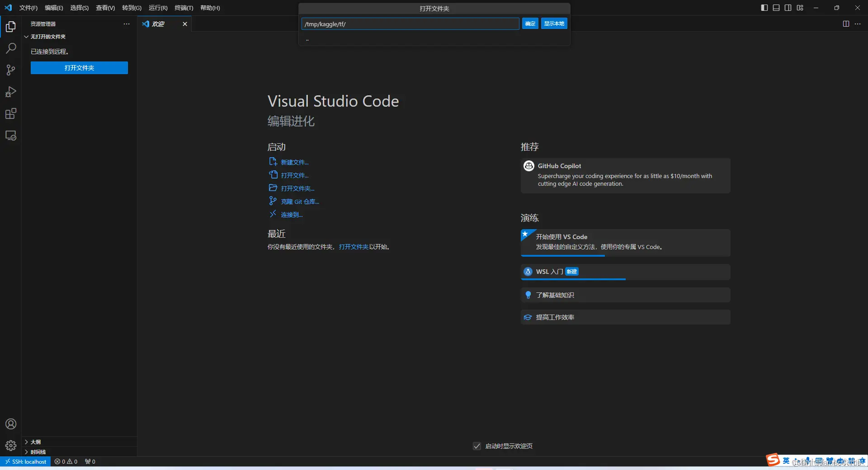868x470 pixels.
Task: Click the /tmp/kaggle/tf/ path input field
Action: (x=410, y=24)
